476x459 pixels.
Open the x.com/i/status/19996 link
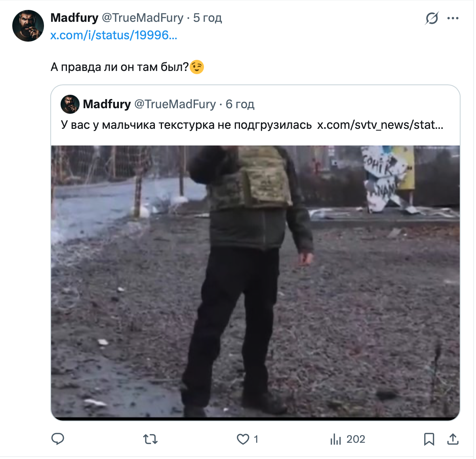pyautogui.click(x=114, y=36)
